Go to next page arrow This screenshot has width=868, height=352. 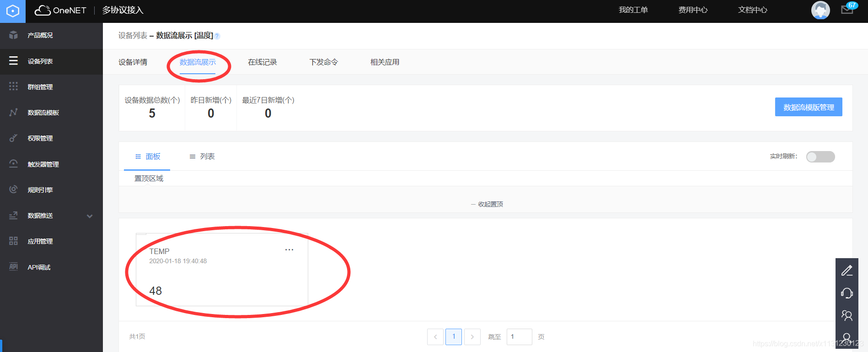coord(472,337)
